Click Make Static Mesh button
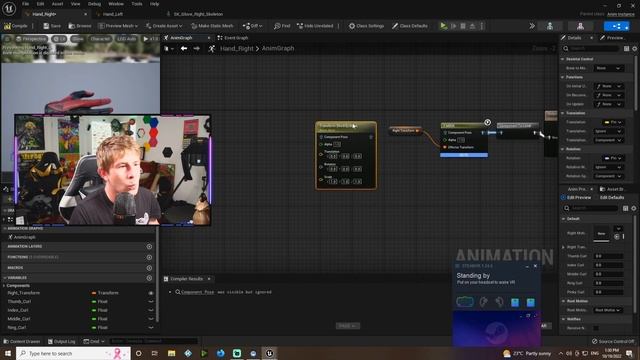Screen dimensions: 640x360 click(212, 26)
